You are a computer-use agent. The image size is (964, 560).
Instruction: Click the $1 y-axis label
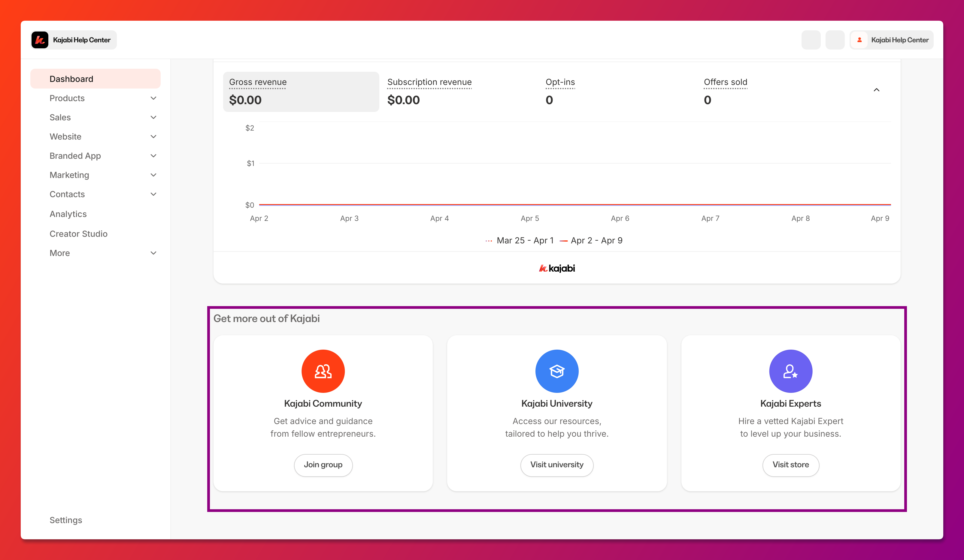250,164
